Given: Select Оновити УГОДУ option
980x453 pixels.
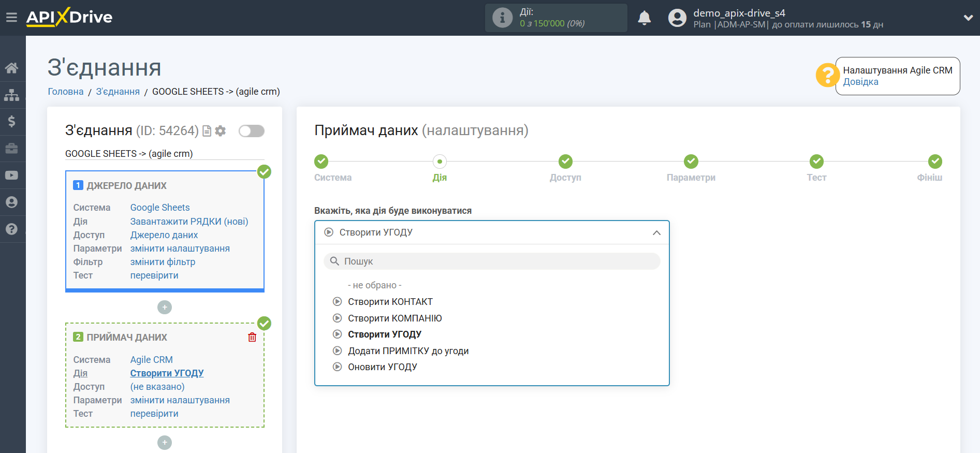Looking at the screenshot, I should coord(383,367).
